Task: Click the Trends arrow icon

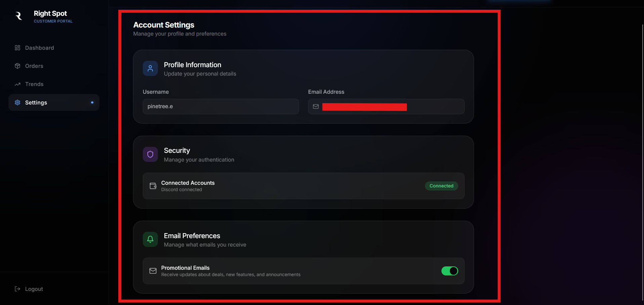Action: [17, 84]
